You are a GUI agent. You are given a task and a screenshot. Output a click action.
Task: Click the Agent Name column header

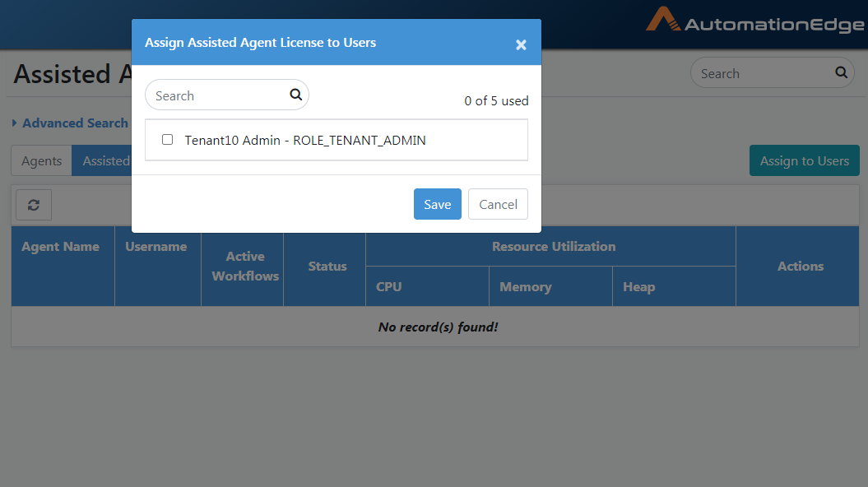[x=60, y=247]
